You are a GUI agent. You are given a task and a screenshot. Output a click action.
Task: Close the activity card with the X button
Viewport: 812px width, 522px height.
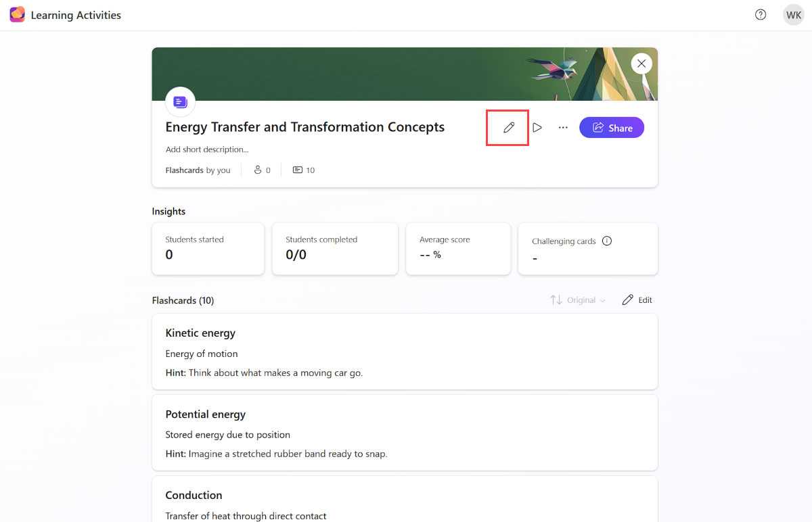pyautogui.click(x=641, y=64)
